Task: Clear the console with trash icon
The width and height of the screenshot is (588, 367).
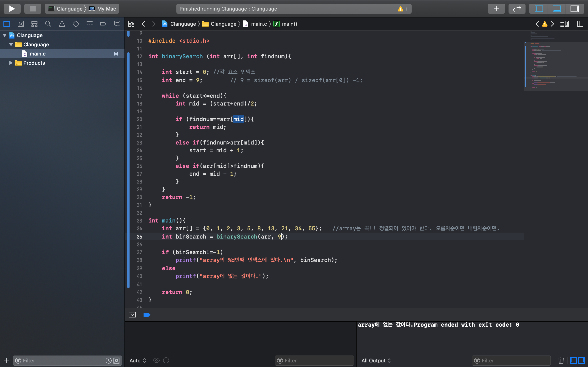Action: pyautogui.click(x=561, y=360)
